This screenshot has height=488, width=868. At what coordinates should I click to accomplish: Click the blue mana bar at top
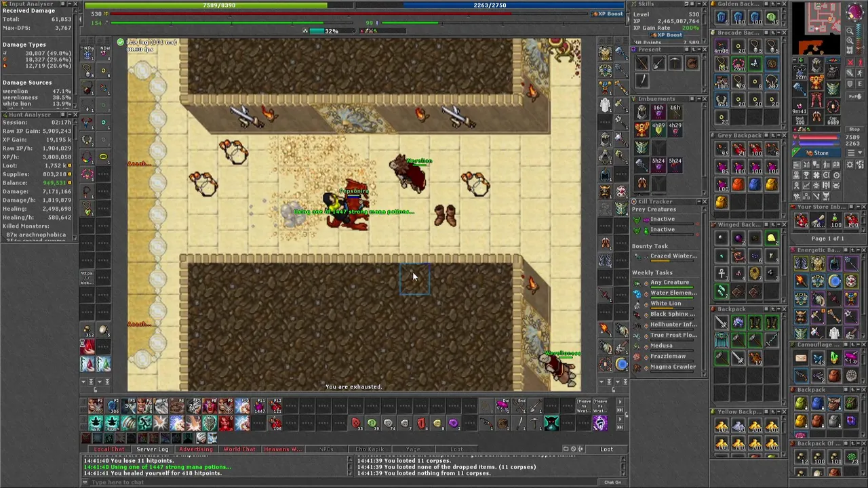pos(490,5)
